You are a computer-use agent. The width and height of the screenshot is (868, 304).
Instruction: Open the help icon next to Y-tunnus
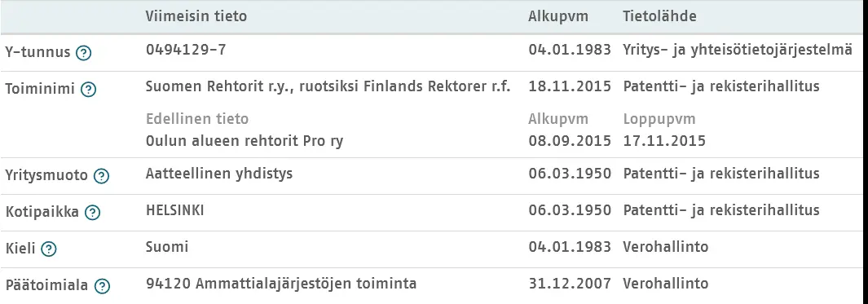(84, 53)
